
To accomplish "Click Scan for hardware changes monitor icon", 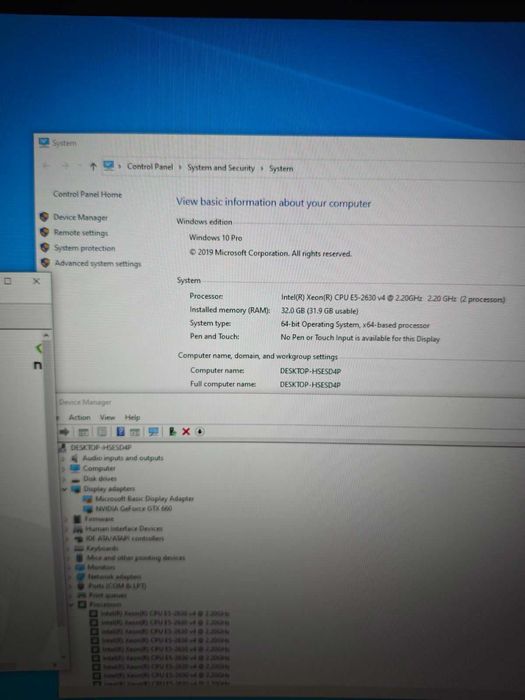I will pos(153,432).
